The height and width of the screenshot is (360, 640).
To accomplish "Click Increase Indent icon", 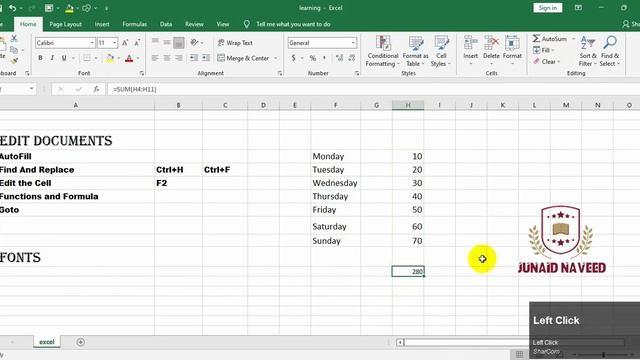I will pyautogui.click(x=206, y=58).
